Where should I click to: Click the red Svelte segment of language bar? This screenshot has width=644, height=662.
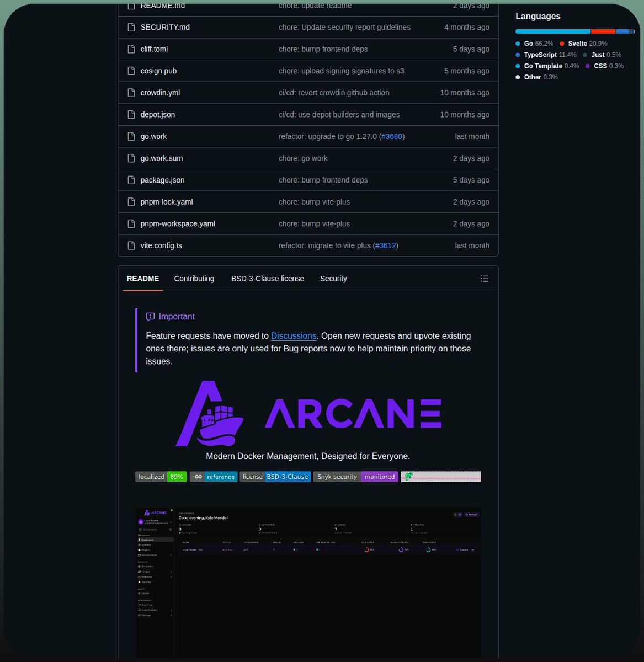pyautogui.click(x=603, y=31)
